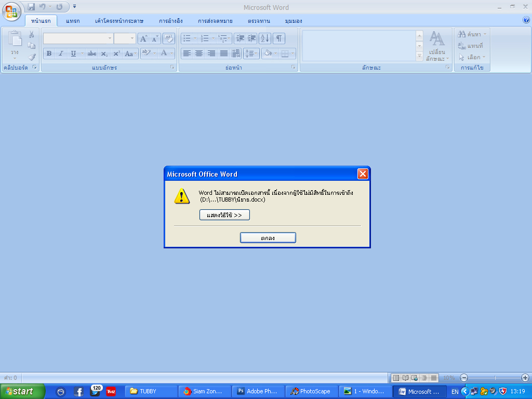Click the Replace (แทนที่) button

[x=471, y=46]
